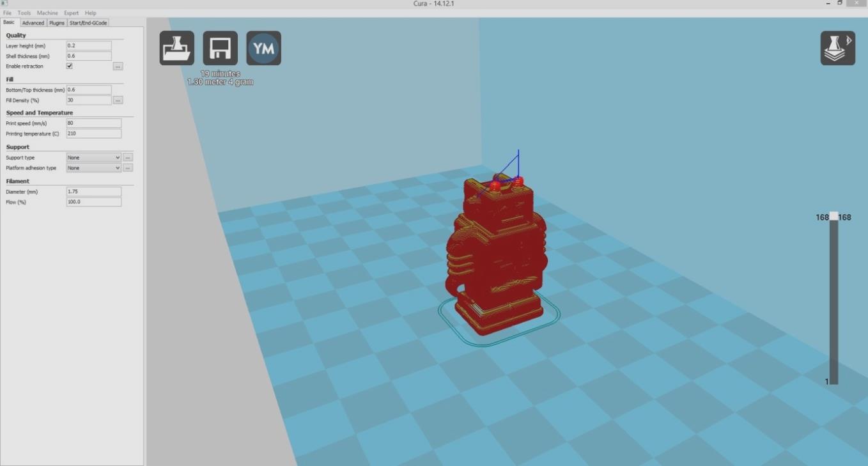This screenshot has width=868, height=466.
Task: Open Platform adhesion ellipsis settings button
Action: click(x=128, y=168)
